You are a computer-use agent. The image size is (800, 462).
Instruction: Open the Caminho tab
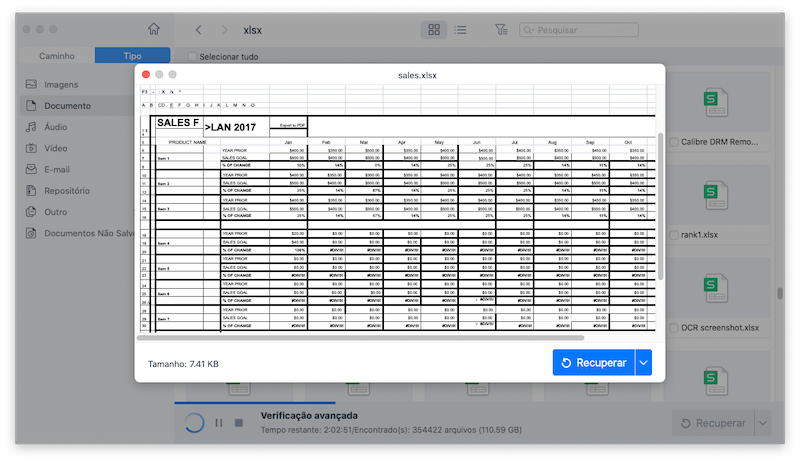click(x=57, y=56)
